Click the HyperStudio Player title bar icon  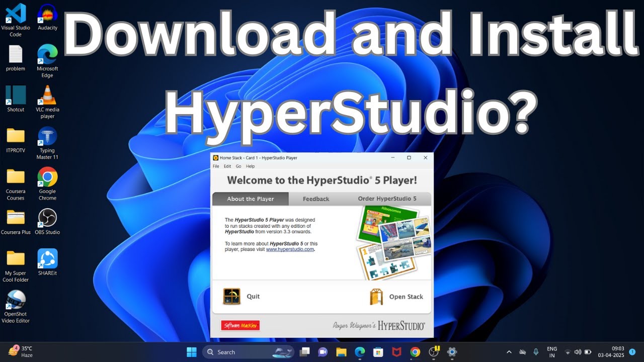tap(216, 158)
